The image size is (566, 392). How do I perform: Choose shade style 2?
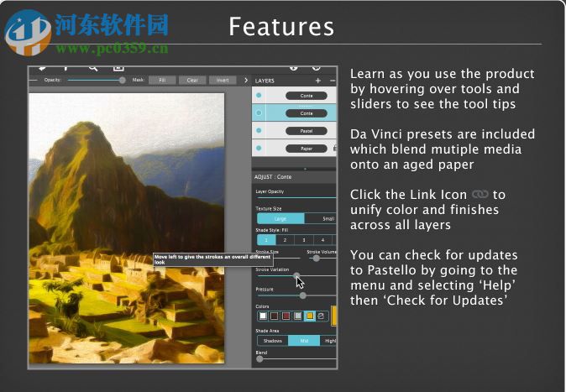point(286,240)
